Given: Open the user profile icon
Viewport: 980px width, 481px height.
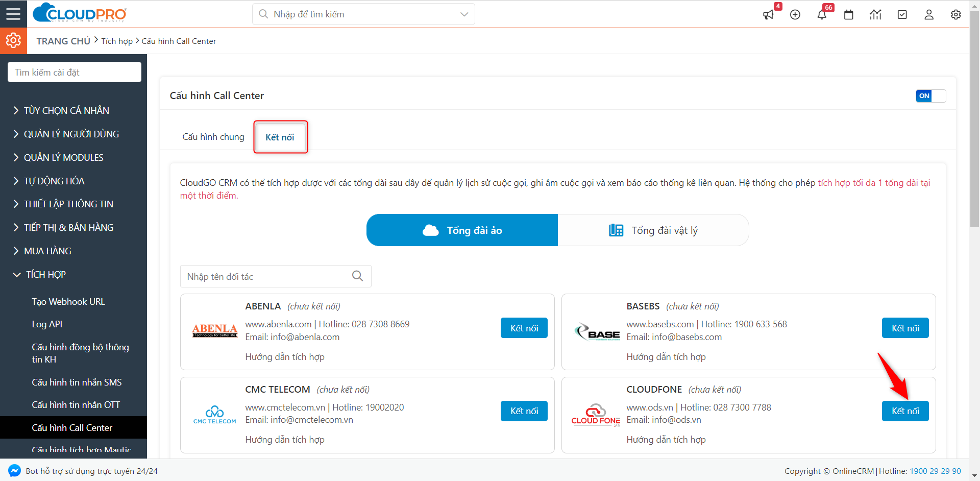Looking at the screenshot, I should pyautogui.click(x=929, y=15).
